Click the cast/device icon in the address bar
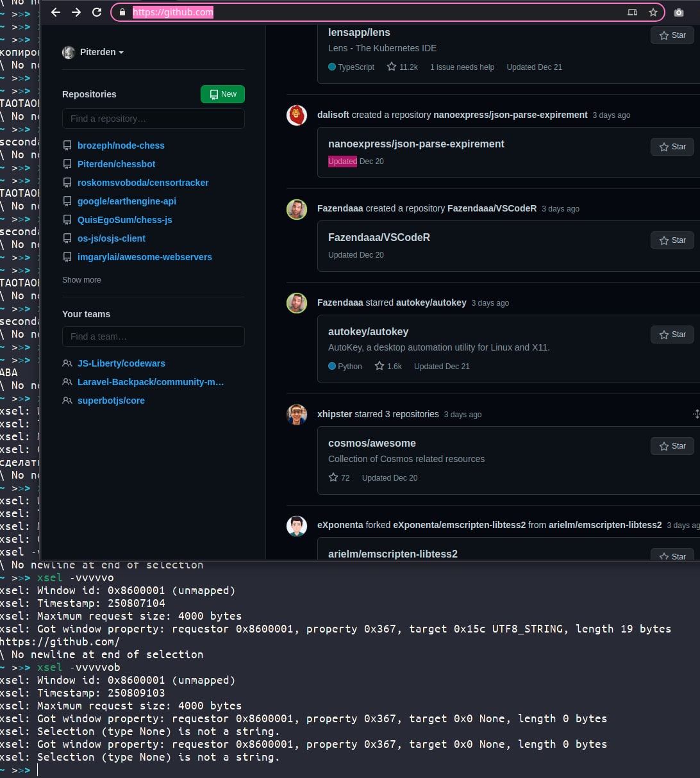Screen dimensions: 700x778 pyautogui.click(x=633, y=12)
